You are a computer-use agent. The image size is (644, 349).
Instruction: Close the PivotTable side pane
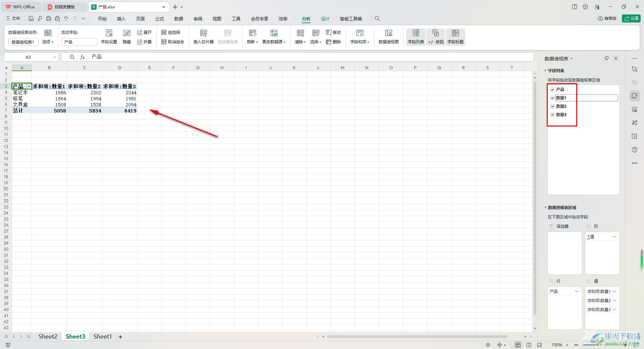pos(616,58)
